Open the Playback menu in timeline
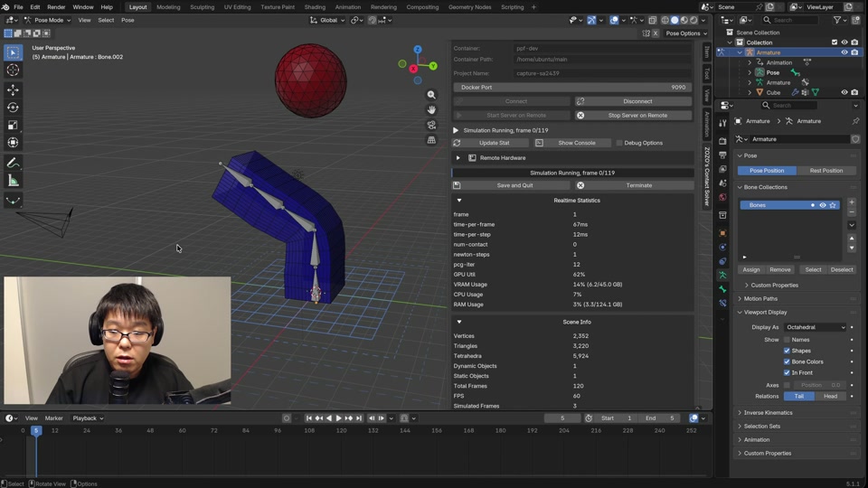 [x=88, y=418]
